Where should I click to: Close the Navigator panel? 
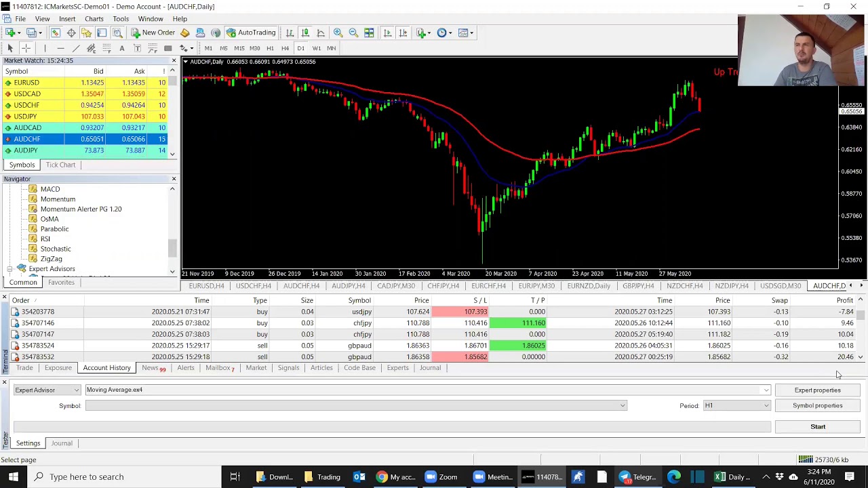(x=174, y=179)
